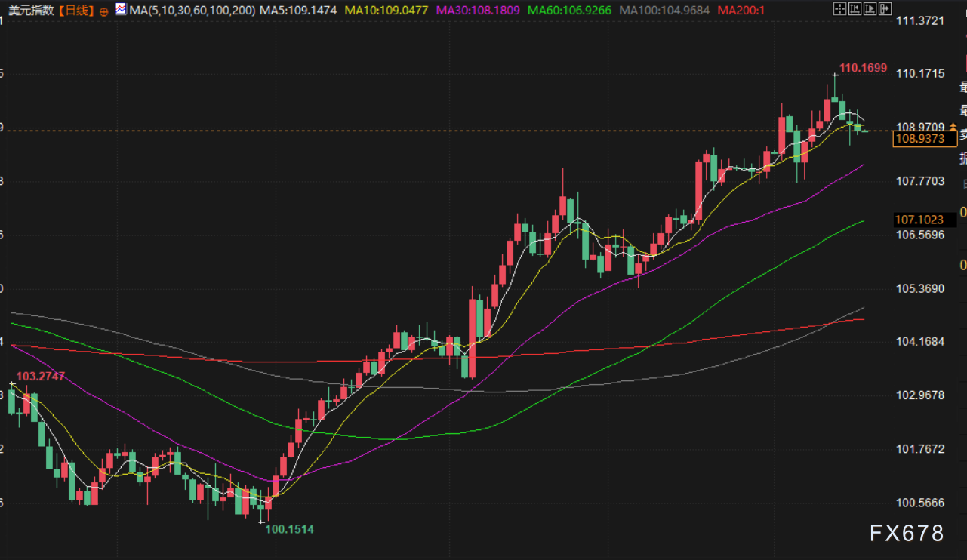This screenshot has height=560, width=967.
Task: Click the crosshair cursor icon in chart toolbar
Action: (x=839, y=10)
